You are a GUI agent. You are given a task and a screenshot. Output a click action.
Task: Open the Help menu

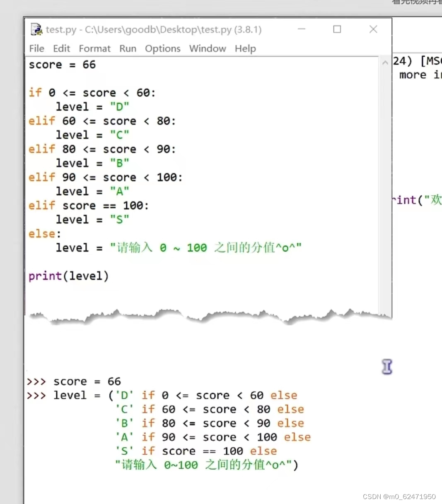[x=245, y=48]
